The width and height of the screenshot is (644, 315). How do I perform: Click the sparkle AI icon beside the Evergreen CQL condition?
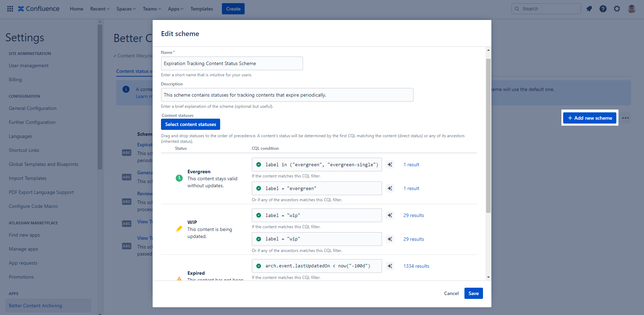[x=390, y=164]
